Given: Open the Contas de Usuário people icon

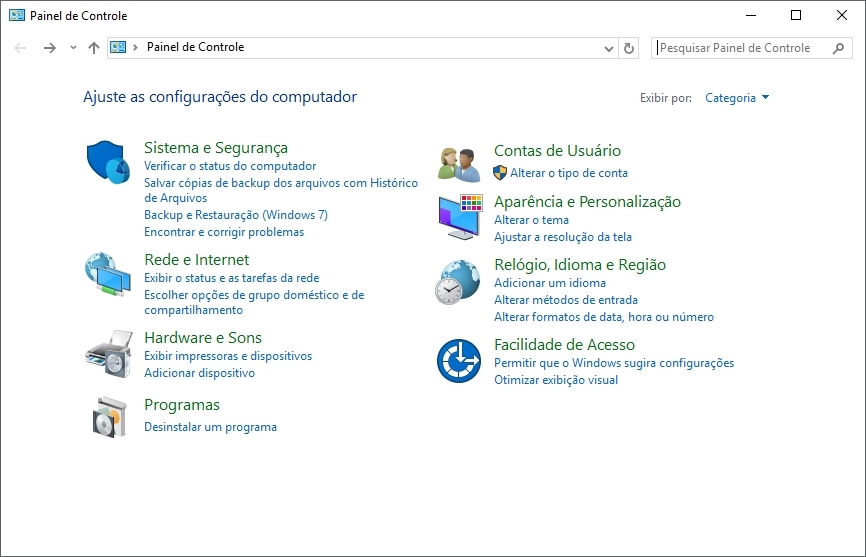Looking at the screenshot, I should pyautogui.click(x=459, y=165).
